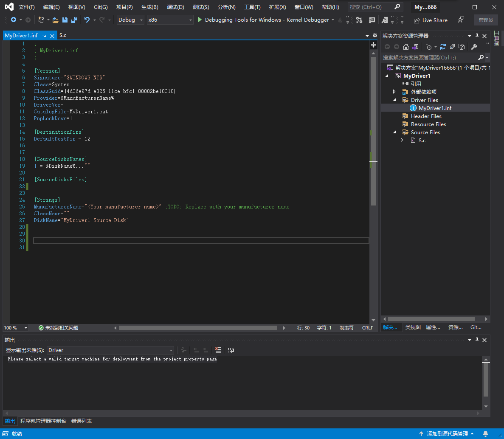Click the comment box toolbar icon

[372, 20]
